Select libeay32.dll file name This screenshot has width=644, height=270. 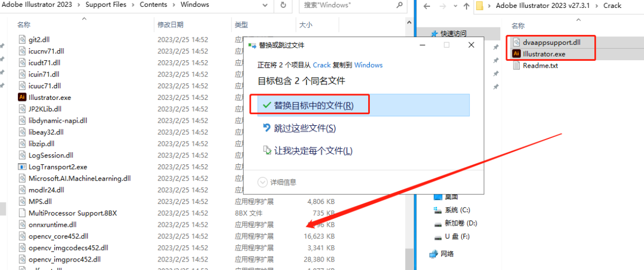pyautogui.click(x=46, y=132)
